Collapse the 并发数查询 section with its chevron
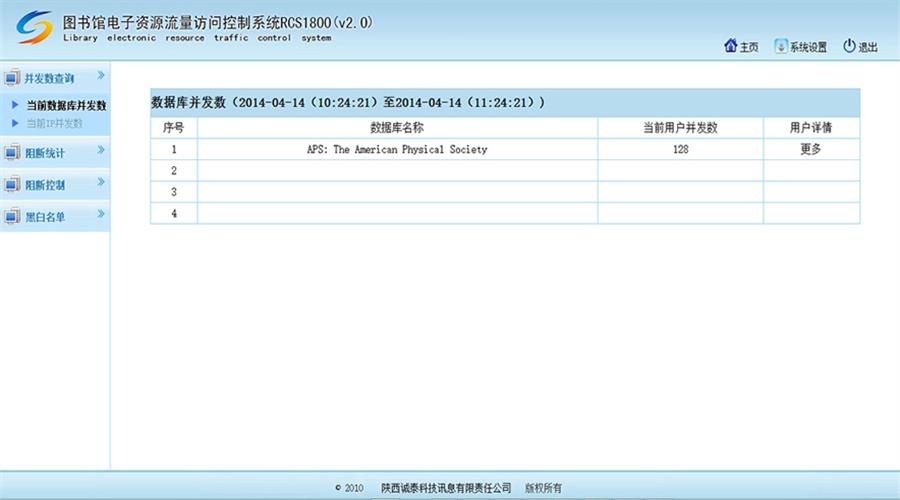The width and height of the screenshot is (900, 500). tap(101, 75)
